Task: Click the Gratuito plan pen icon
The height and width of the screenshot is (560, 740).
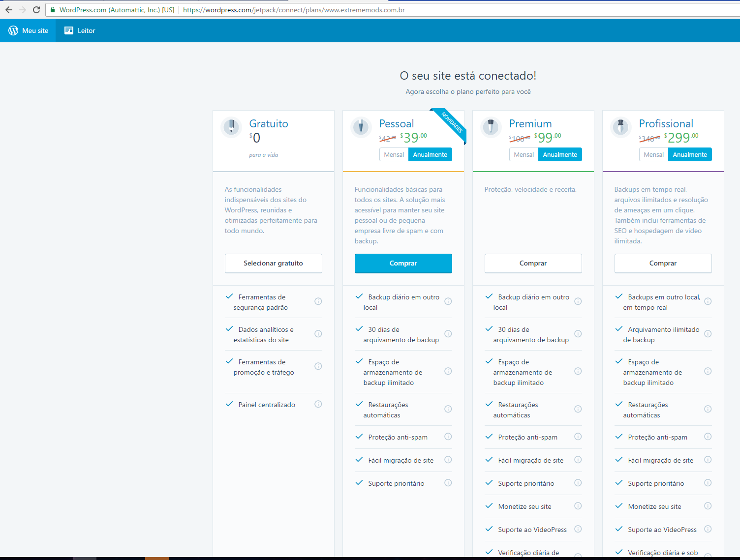Action: (231, 127)
